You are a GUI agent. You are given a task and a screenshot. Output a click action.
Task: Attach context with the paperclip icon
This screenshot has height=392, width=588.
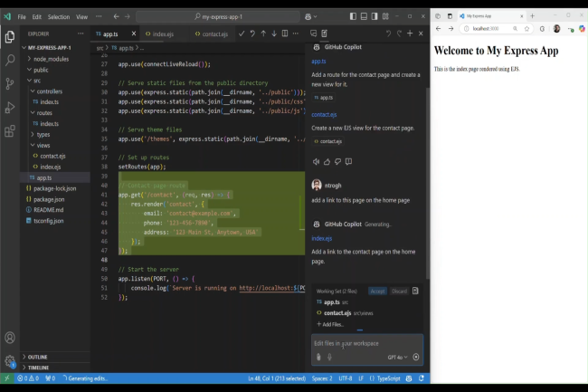pyautogui.click(x=318, y=357)
